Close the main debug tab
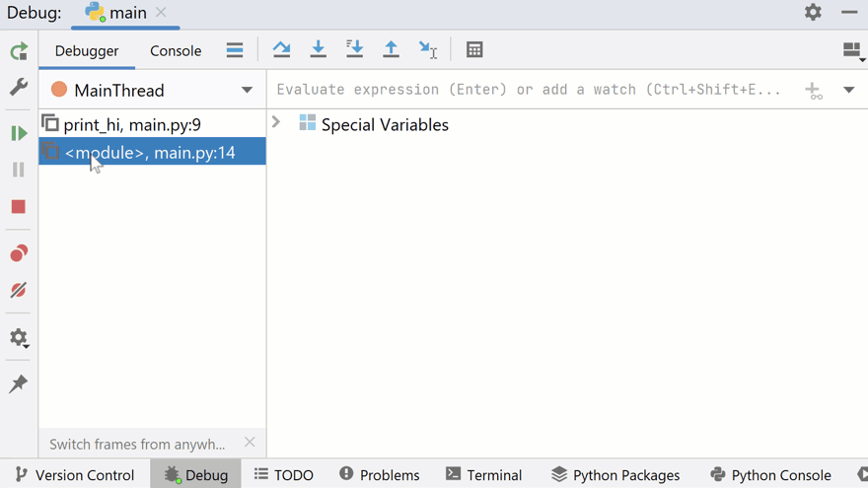 pos(161,12)
